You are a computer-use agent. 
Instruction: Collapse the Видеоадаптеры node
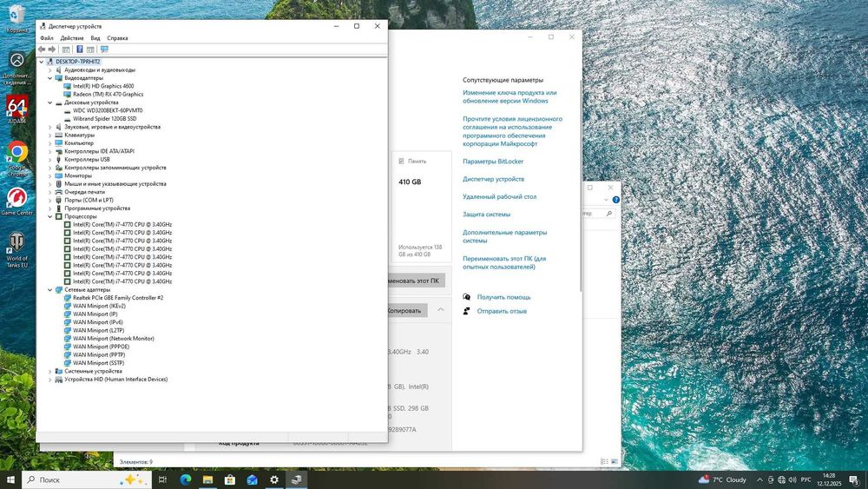pos(49,78)
